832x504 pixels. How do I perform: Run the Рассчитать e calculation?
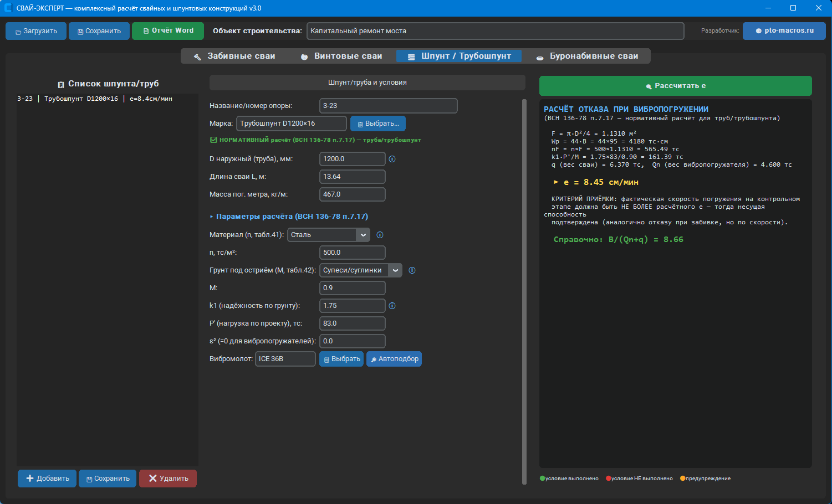(x=676, y=86)
